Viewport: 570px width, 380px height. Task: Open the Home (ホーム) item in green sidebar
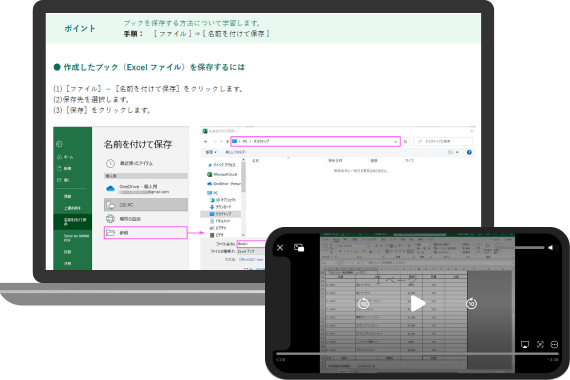(x=65, y=157)
